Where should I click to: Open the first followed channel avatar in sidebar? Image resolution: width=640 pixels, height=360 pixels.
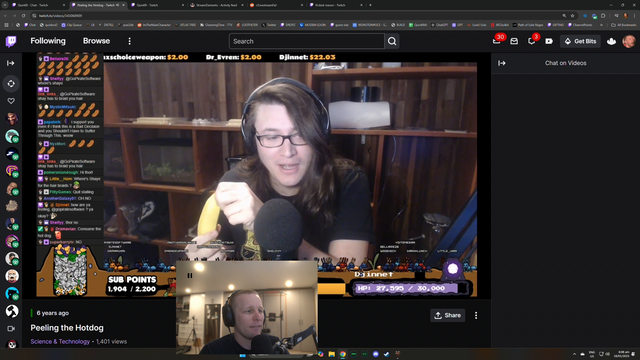click(x=12, y=119)
